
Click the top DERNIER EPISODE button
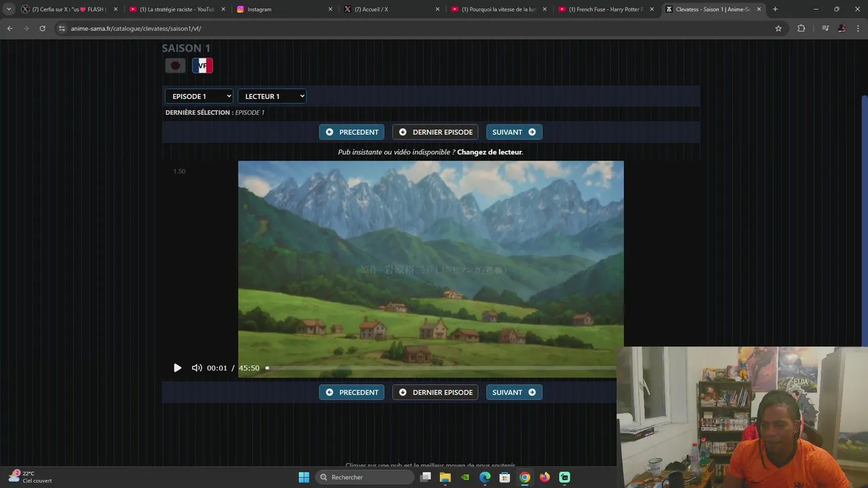[435, 132]
